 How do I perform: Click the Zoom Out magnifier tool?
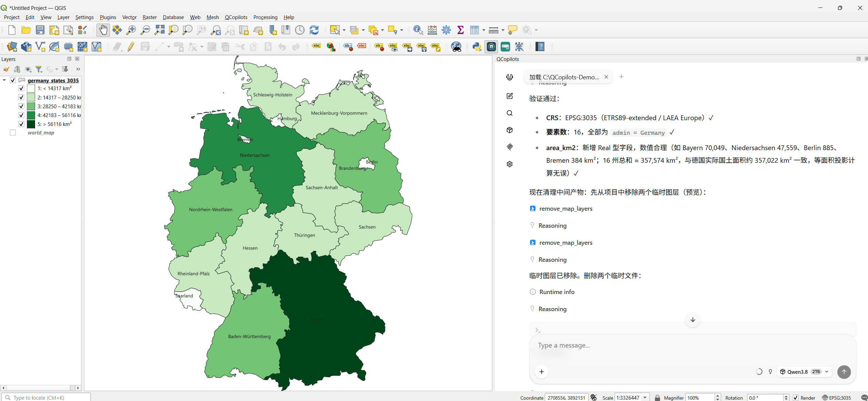[x=145, y=30]
